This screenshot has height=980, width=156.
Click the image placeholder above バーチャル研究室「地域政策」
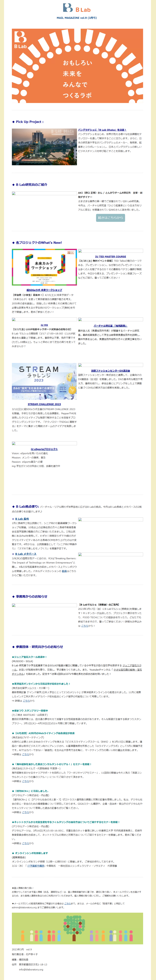click(110, 320)
